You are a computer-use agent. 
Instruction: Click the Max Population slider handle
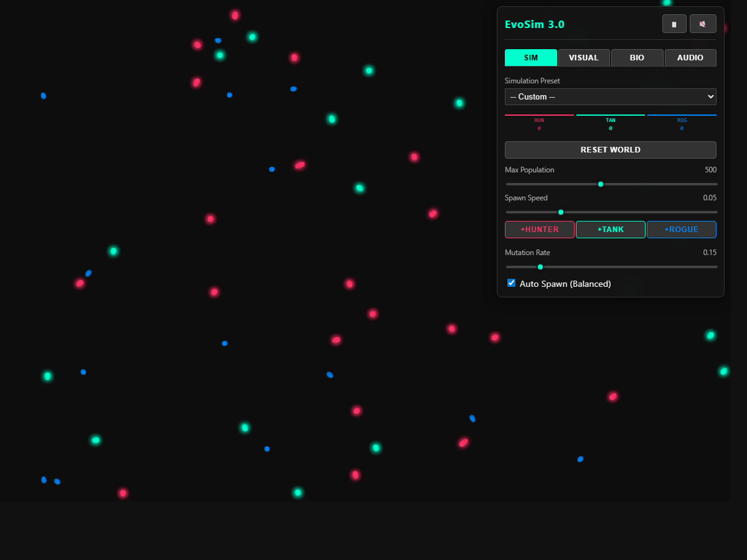[x=601, y=184]
